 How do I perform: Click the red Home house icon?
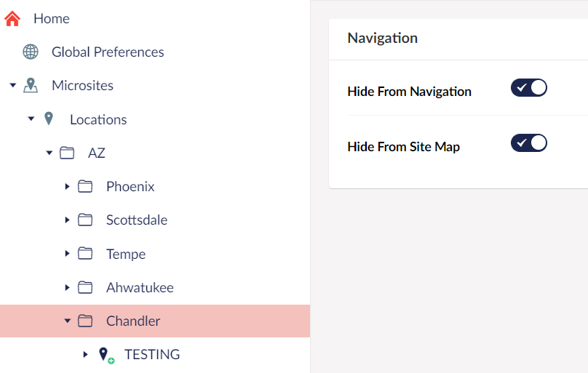[12, 19]
